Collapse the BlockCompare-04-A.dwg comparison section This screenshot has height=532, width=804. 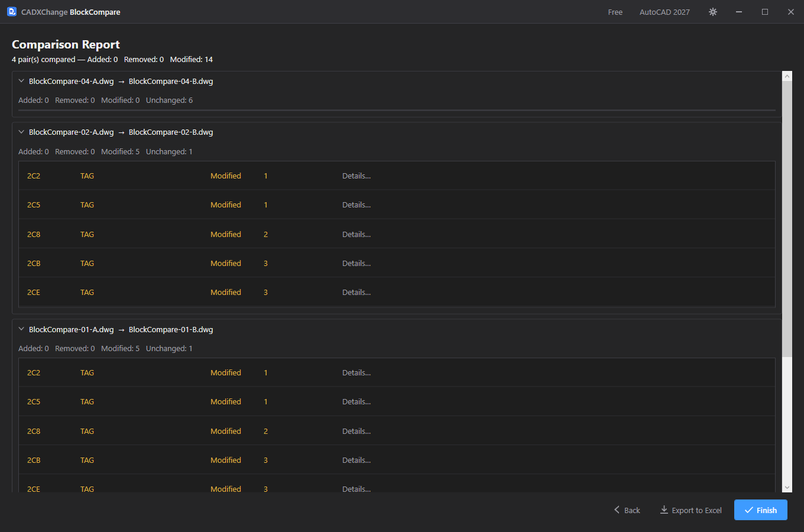[x=21, y=81]
